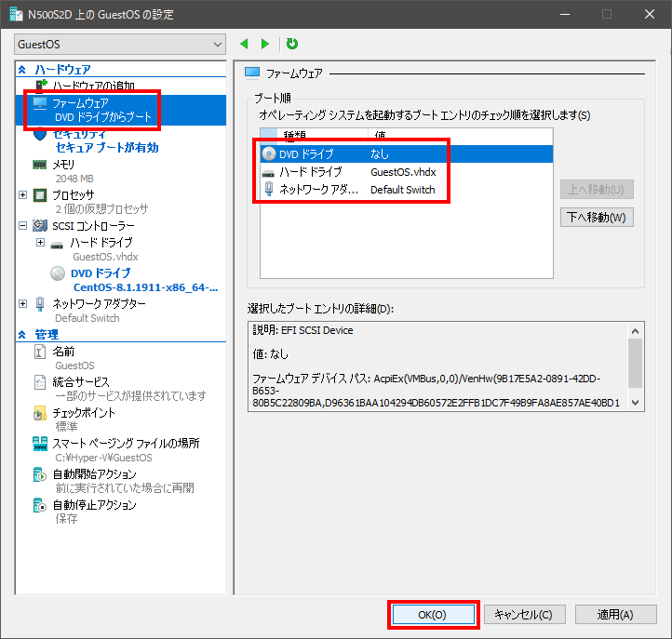Open the GuestOS virtual machine dropdown

point(120,45)
